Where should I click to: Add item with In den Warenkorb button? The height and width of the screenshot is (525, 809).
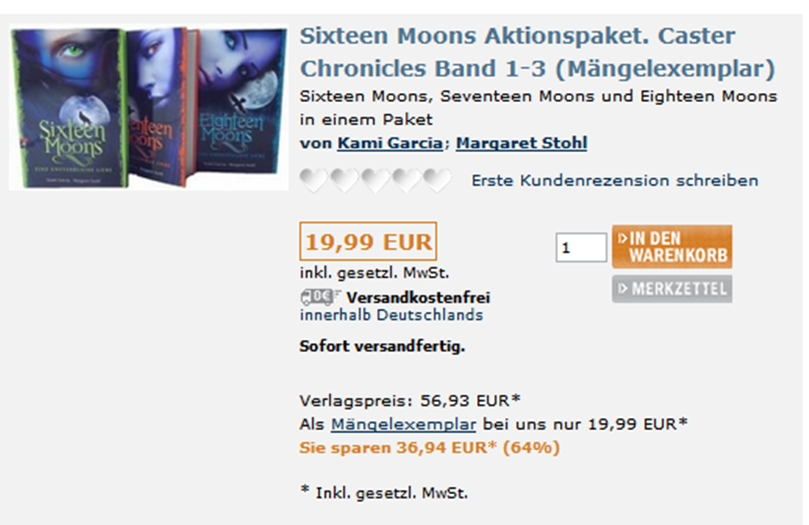tap(672, 247)
